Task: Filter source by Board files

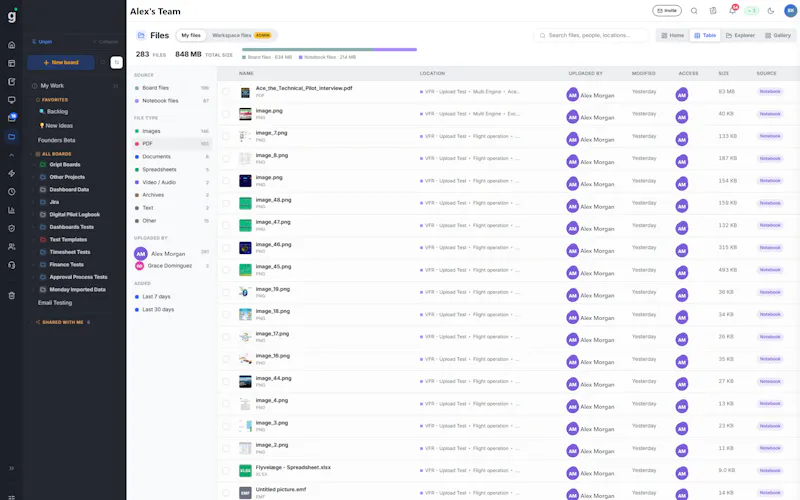Action: 172,88
